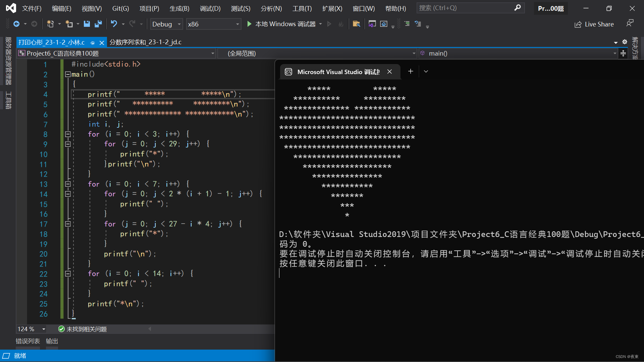Open the Live Share feature
The height and width of the screenshot is (362, 644).
594,24
